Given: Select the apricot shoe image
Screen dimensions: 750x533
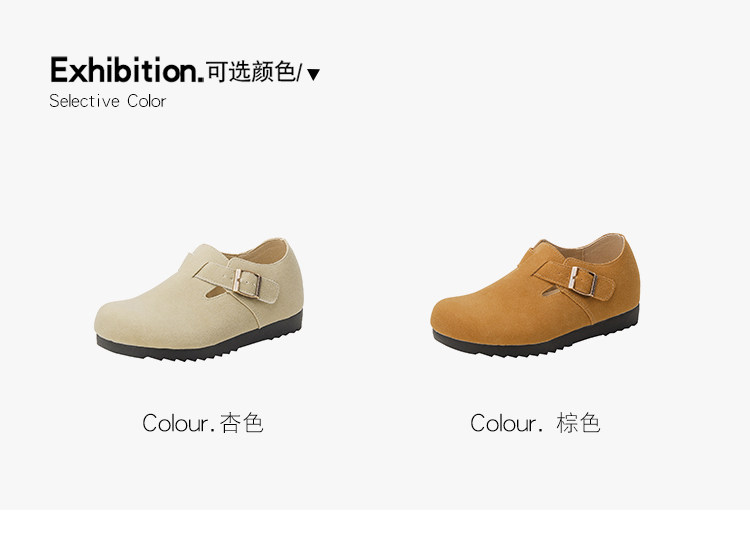Looking at the screenshot, I should pyautogui.click(x=199, y=299).
